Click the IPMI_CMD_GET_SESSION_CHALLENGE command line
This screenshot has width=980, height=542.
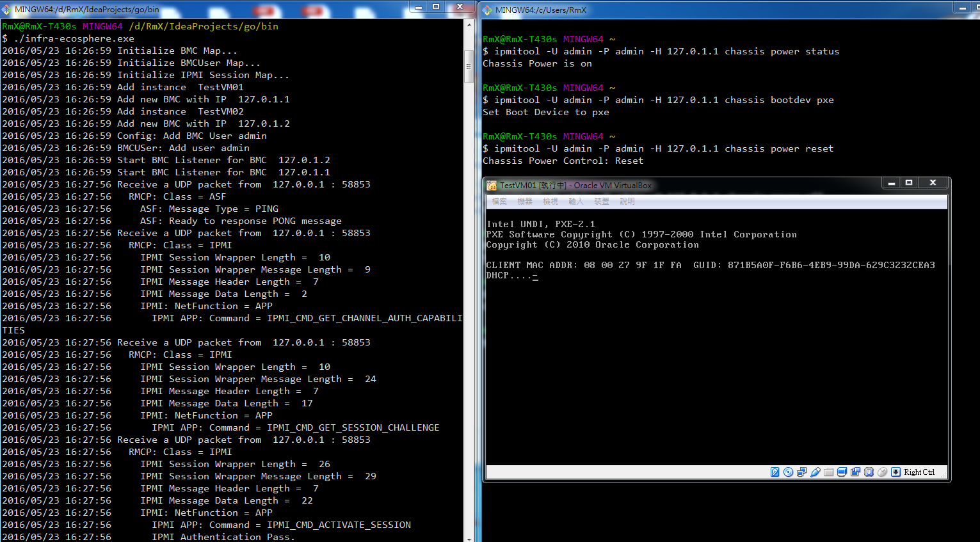tap(221, 427)
